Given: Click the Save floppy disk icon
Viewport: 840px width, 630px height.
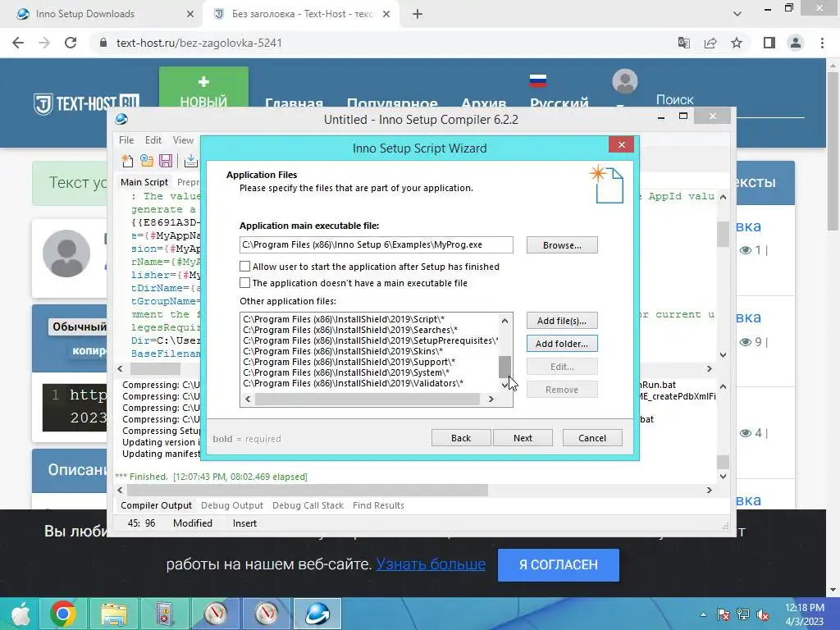Looking at the screenshot, I should (x=166, y=160).
